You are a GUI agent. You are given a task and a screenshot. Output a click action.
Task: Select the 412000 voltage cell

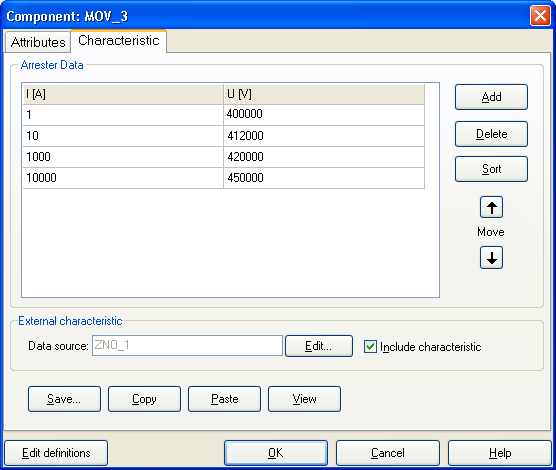pos(324,136)
